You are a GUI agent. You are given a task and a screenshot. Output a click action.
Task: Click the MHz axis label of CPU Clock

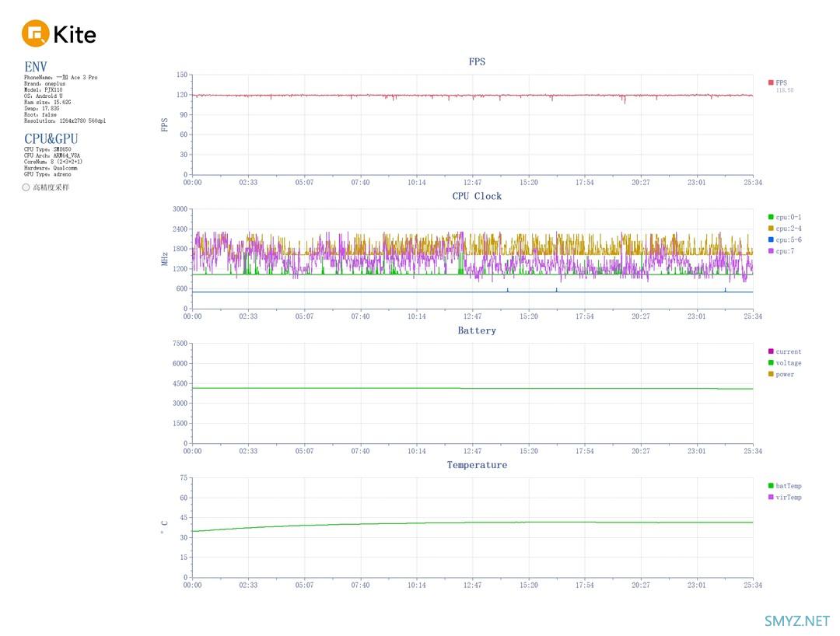[x=164, y=259]
